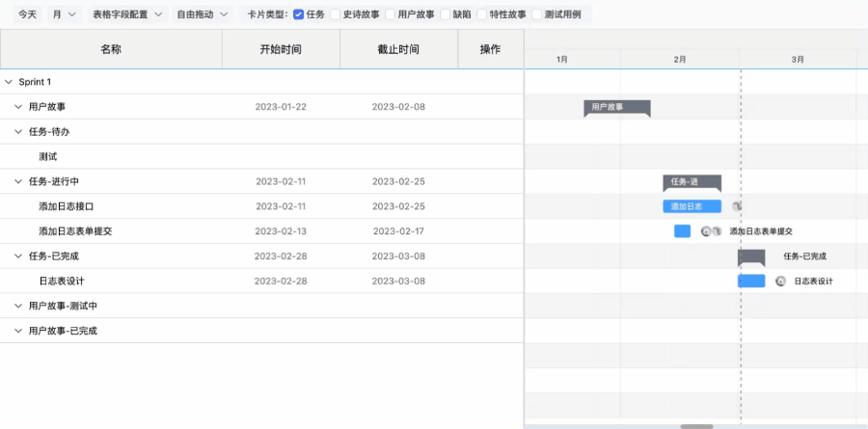
Task: Click the gray 任务-已完成 group bar
Action: [751, 256]
